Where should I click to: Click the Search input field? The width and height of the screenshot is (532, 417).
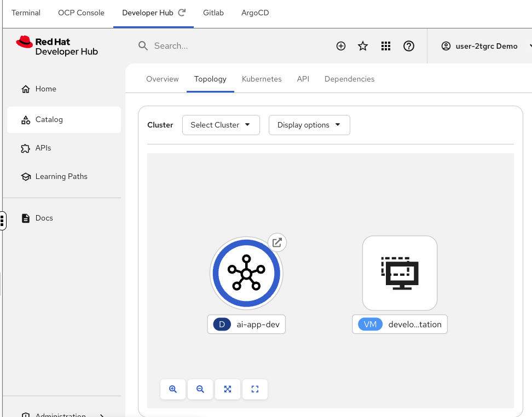(x=230, y=46)
